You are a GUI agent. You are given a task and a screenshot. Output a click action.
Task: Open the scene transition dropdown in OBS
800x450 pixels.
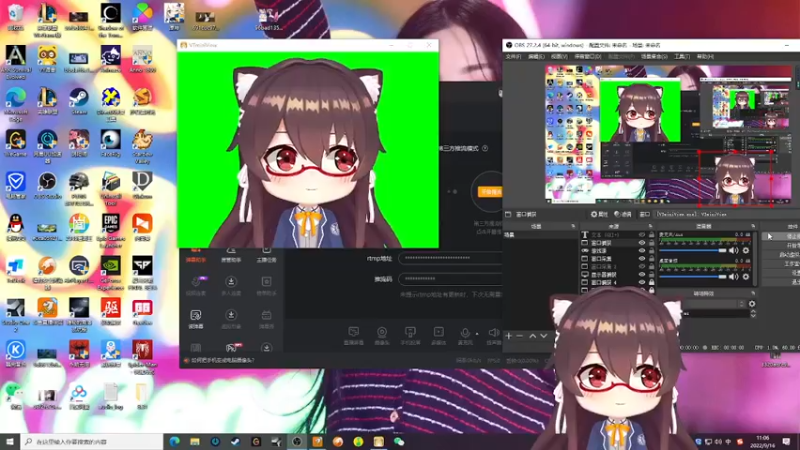tap(713, 304)
